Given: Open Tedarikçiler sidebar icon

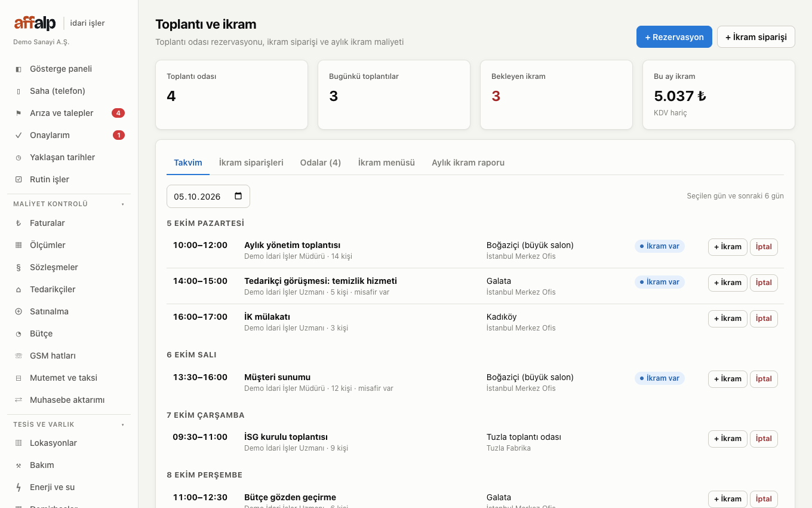Looking at the screenshot, I should point(19,289).
